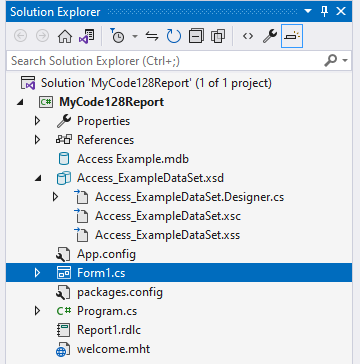
Task: Select Access_ExampleDataSet.xss file
Action: tap(167, 235)
